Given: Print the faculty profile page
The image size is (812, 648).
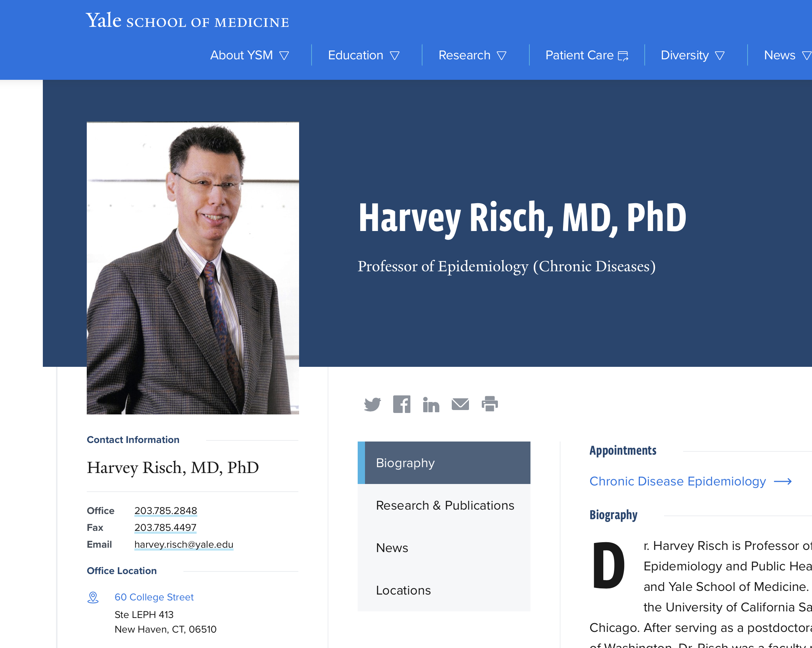Looking at the screenshot, I should [489, 405].
